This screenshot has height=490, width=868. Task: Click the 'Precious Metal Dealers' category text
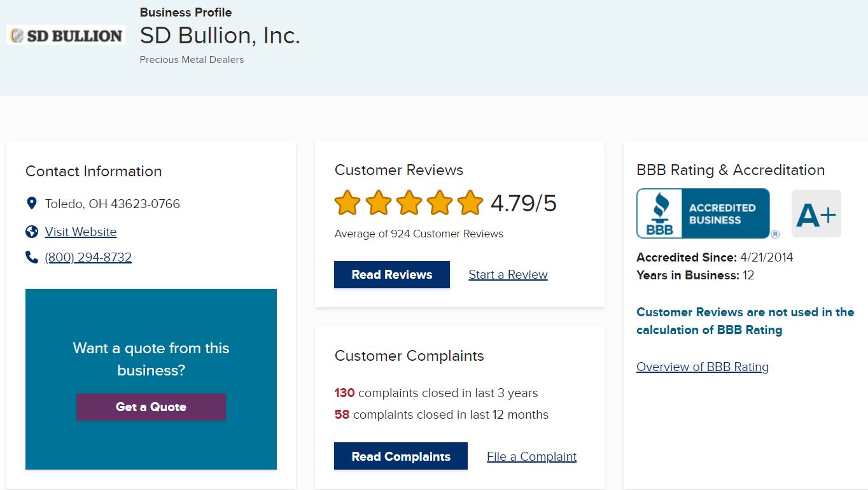point(192,60)
